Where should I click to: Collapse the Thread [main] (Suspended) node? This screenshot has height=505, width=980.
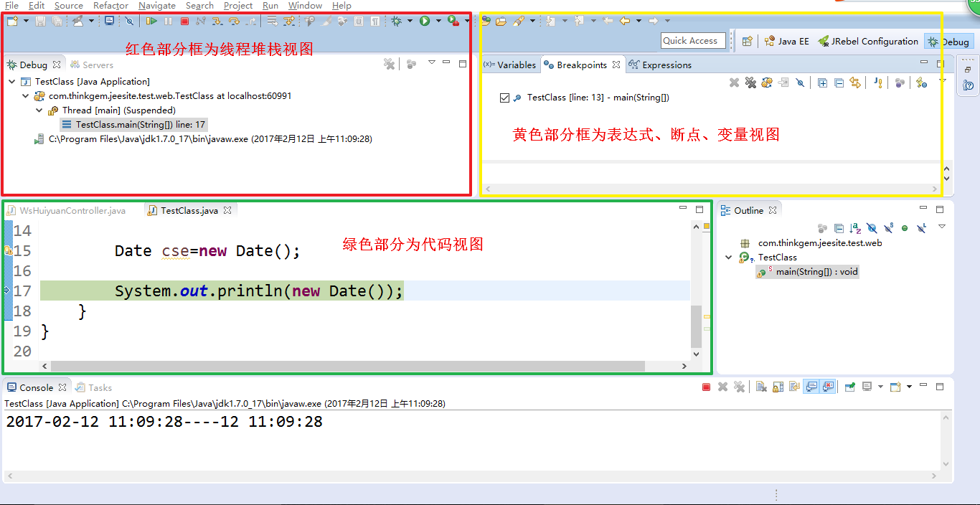(x=40, y=109)
